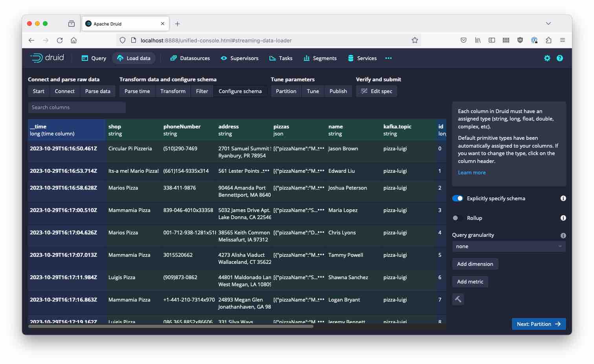
Task: Open the Query granularity dropdown
Action: click(509, 247)
